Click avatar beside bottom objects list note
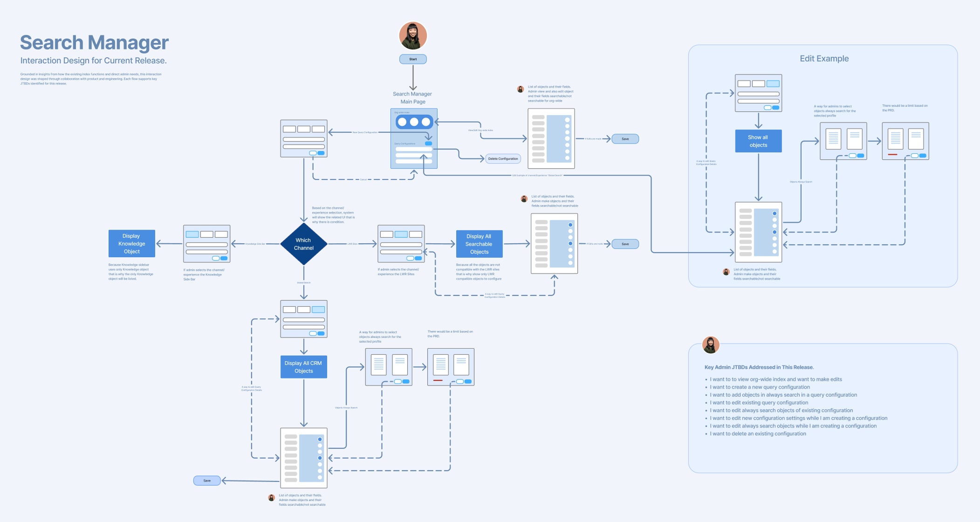The image size is (980, 522). [271, 498]
